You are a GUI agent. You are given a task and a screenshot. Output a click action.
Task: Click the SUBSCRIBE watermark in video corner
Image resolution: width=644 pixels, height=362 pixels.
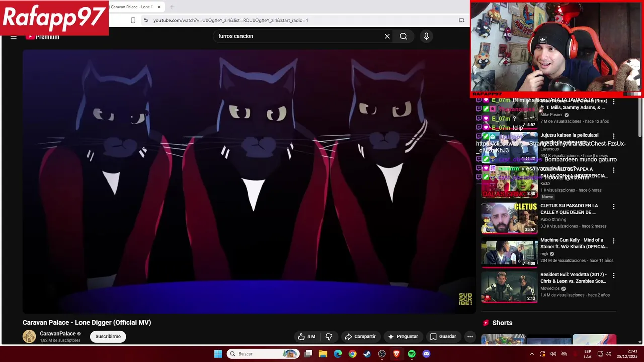click(x=465, y=299)
